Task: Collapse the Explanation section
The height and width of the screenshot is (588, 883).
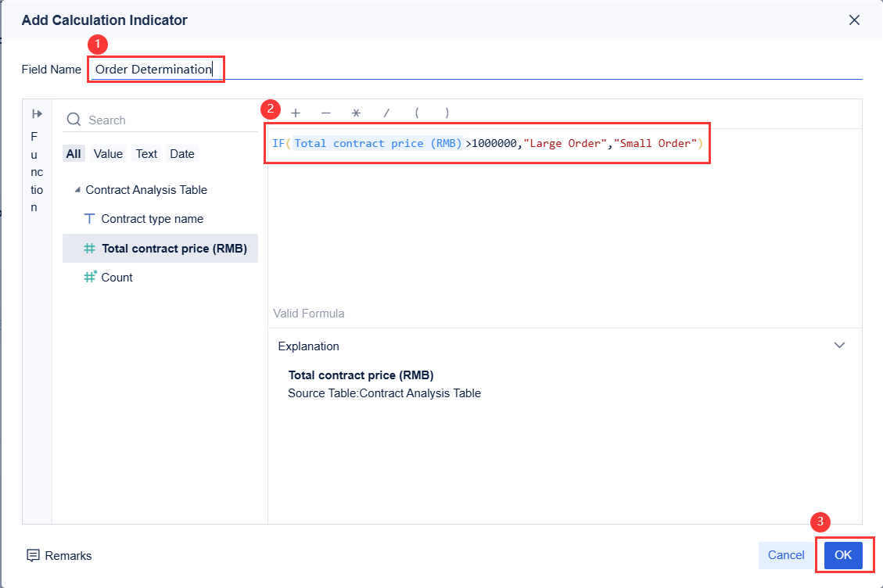Action: click(839, 345)
